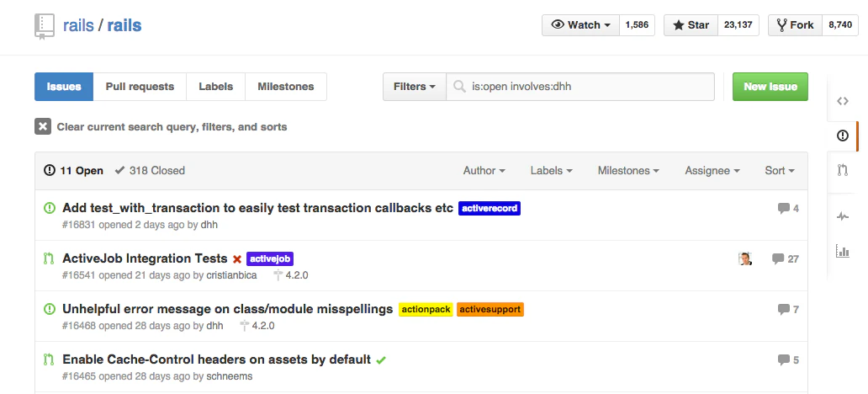Click open issue icon for #16831
This screenshot has width=868, height=394.
pos(50,208)
